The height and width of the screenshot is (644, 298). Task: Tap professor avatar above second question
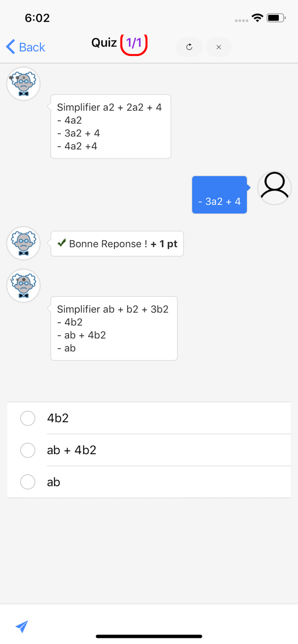click(x=24, y=286)
